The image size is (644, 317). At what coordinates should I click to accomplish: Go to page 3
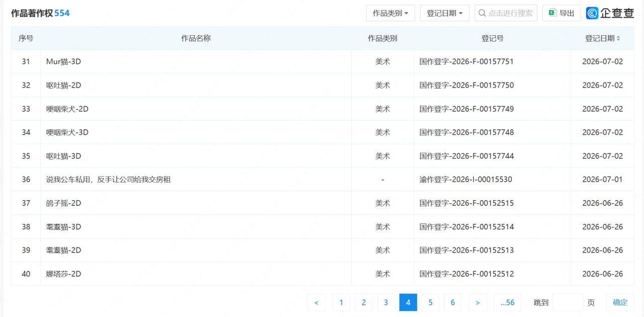click(x=386, y=302)
